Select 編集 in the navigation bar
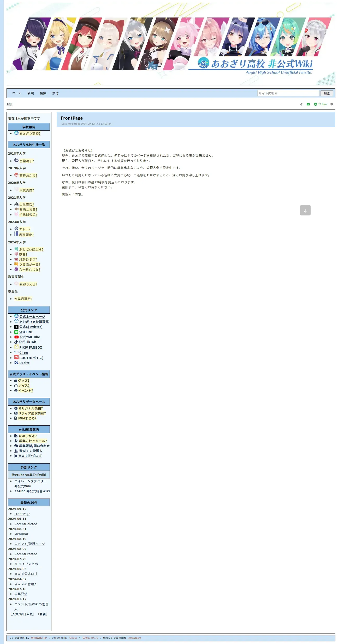This screenshot has height=644, width=338. pyautogui.click(x=43, y=93)
